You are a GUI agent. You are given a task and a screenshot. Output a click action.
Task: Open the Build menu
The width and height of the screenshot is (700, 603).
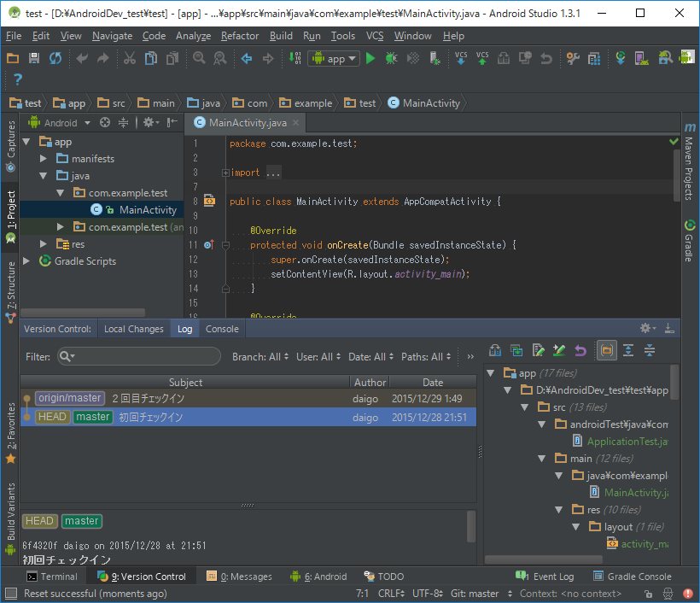281,36
